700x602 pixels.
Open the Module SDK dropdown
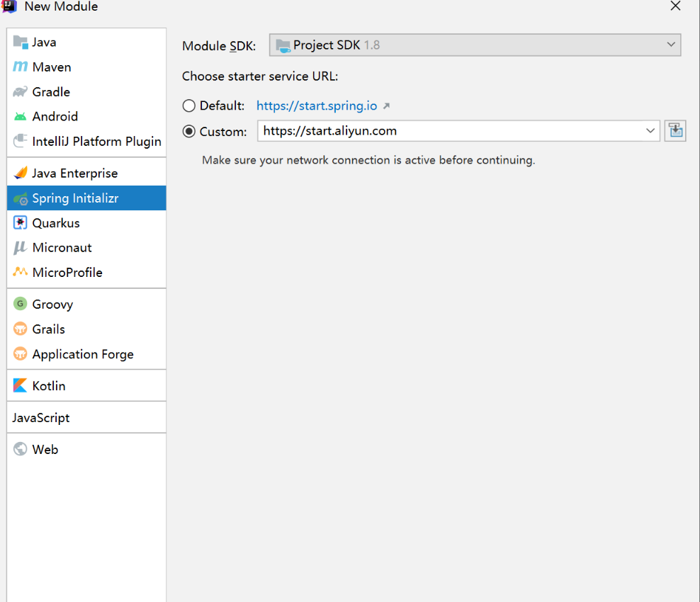click(475, 45)
